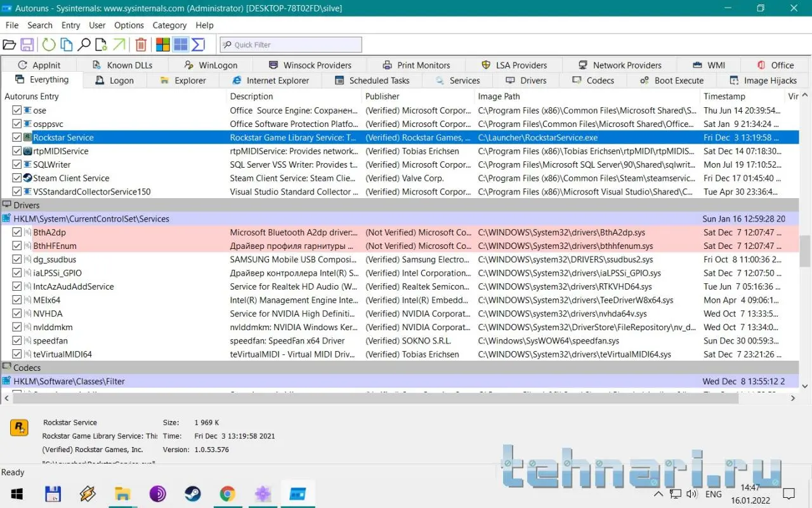Click the Steam icon in the Steam Client Service row
Viewport: 812px width, 508px height.
pos(27,178)
